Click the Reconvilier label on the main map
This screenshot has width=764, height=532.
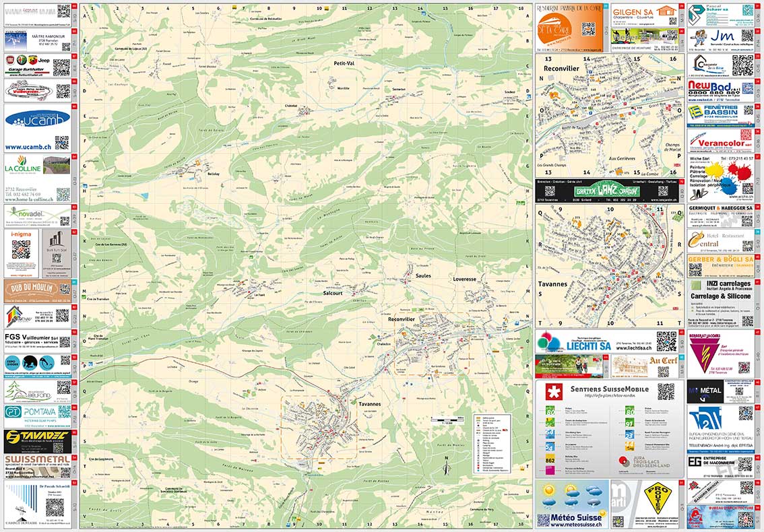[x=402, y=320]
